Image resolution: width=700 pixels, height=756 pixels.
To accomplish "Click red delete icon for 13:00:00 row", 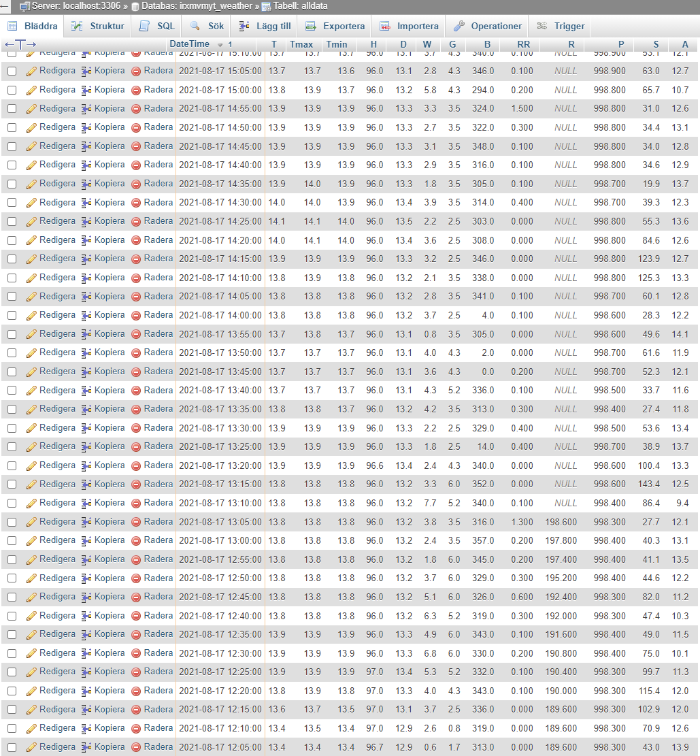I will coord(136,541).
